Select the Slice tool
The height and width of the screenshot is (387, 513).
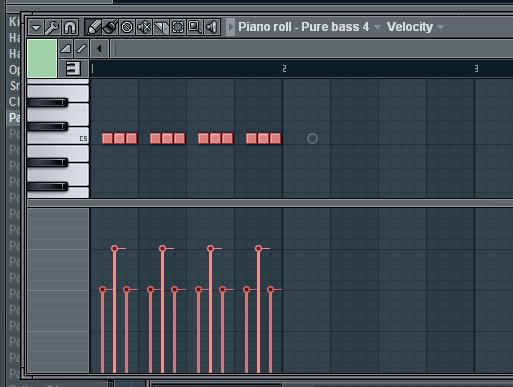tap(161, 27)
